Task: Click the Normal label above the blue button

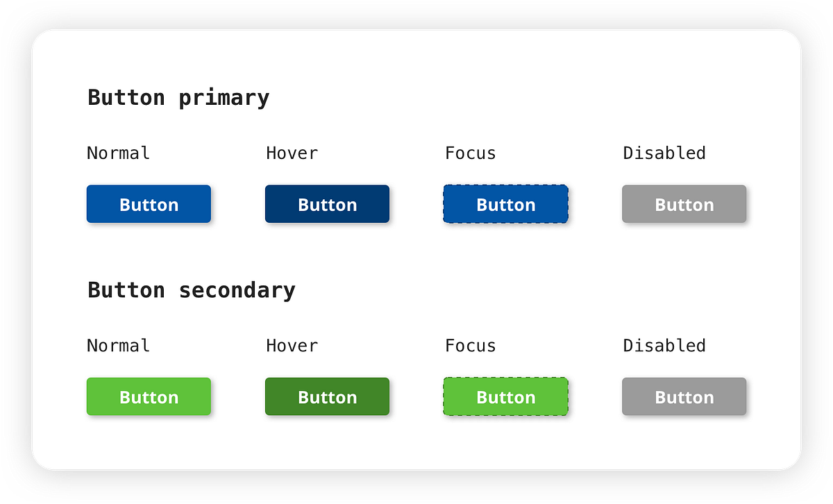Action: click(118, 153)
